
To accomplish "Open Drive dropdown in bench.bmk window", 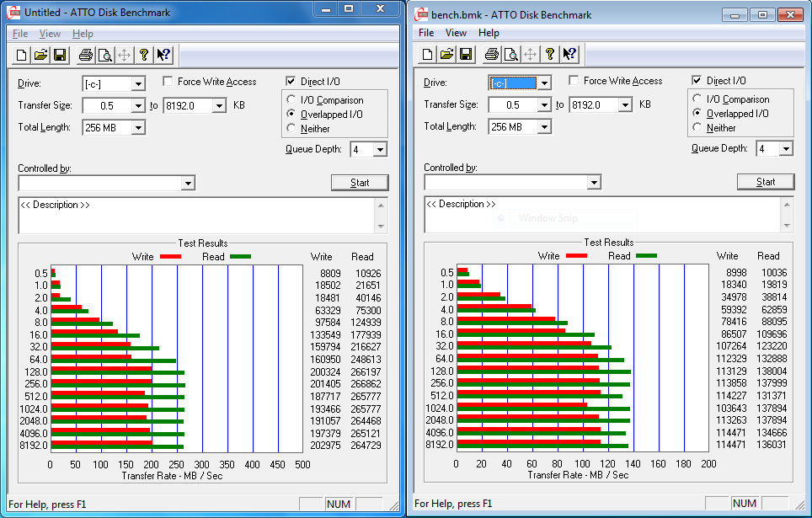I will [x=544, y=83].
